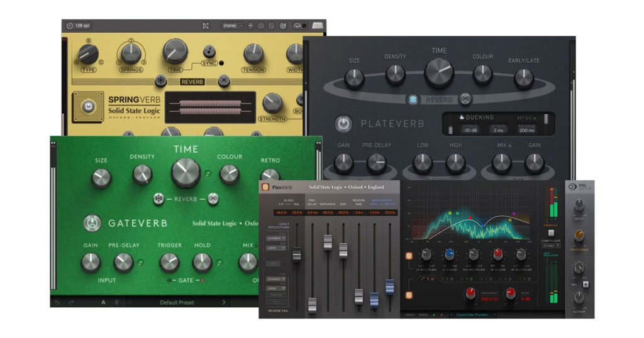Click PlateVerb large TIME knob
Image resolution: width=644 pixels, height=338 pixels.
tap(439, 73)
